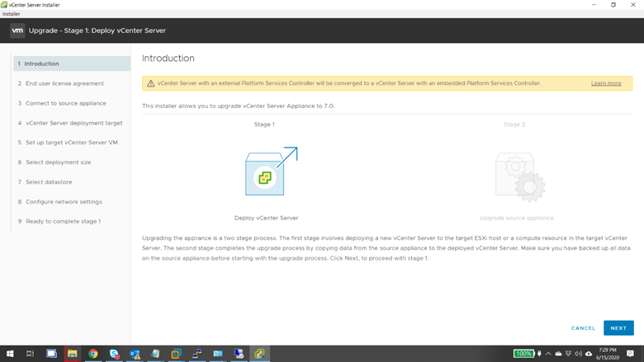Open Outlook from the taskbar
Screen dimensions: 644x362
[x=135, y=354]
